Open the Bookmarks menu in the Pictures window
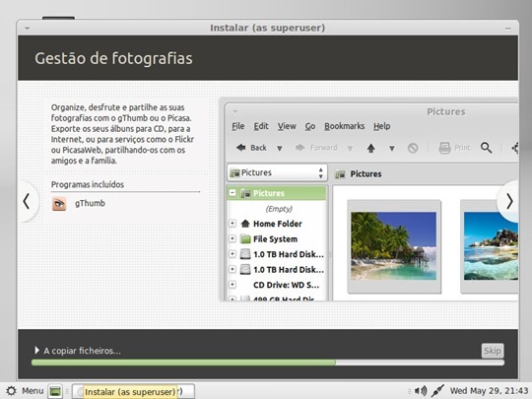Screen dimensions: 532x399 [x=345, y=126]
